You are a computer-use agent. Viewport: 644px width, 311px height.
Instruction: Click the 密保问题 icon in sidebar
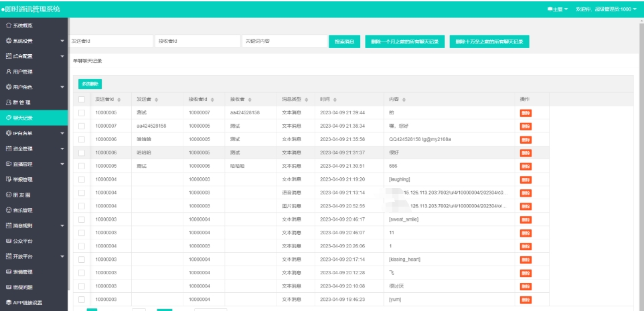tap(9, 287)
